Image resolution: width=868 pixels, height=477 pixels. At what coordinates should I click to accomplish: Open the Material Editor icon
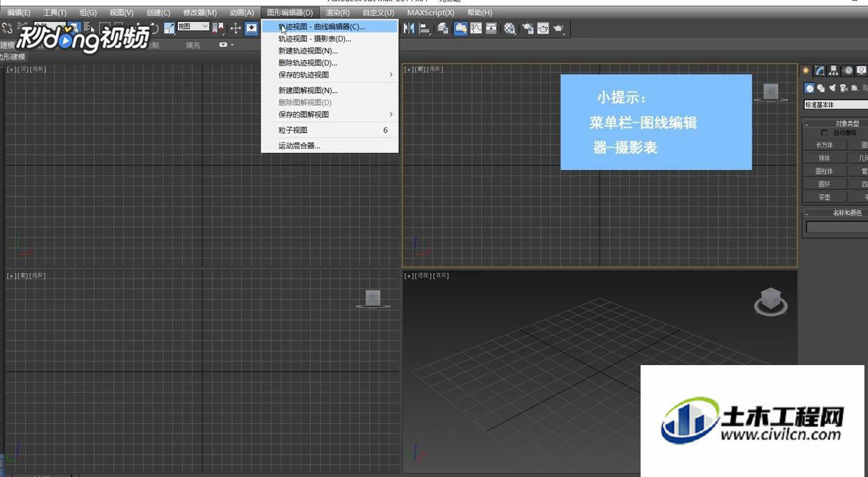(x=510, y=28)
